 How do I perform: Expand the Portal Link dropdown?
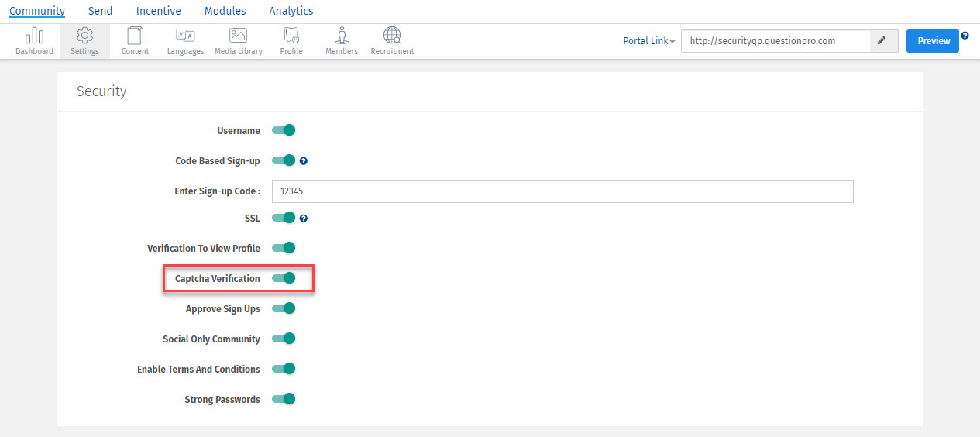click(x=649, y=41)
